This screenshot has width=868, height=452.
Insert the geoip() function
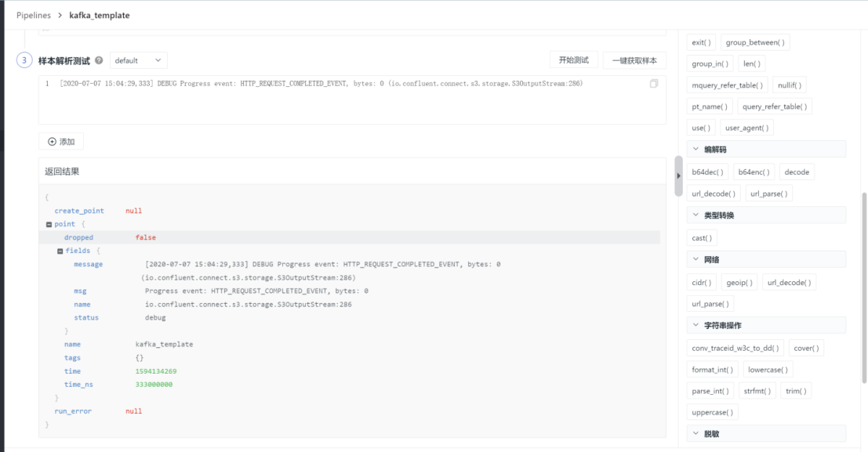tap(739, 282)
